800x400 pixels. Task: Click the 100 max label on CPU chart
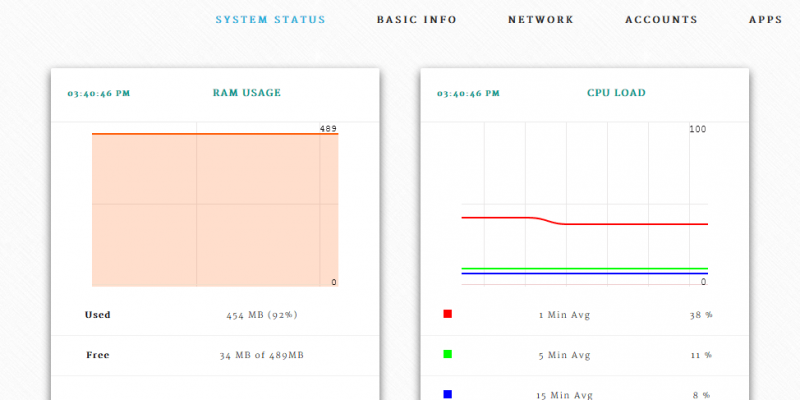(x=697, y=129)
